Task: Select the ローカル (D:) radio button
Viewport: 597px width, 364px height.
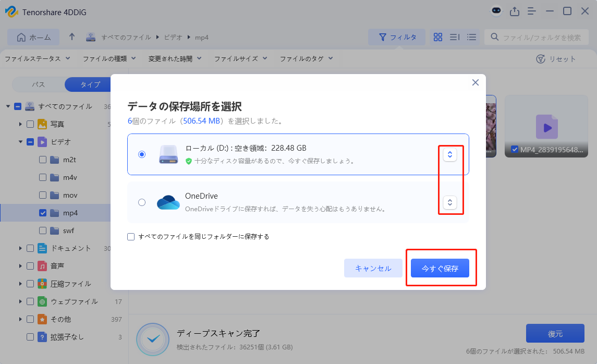Action: 142,154
